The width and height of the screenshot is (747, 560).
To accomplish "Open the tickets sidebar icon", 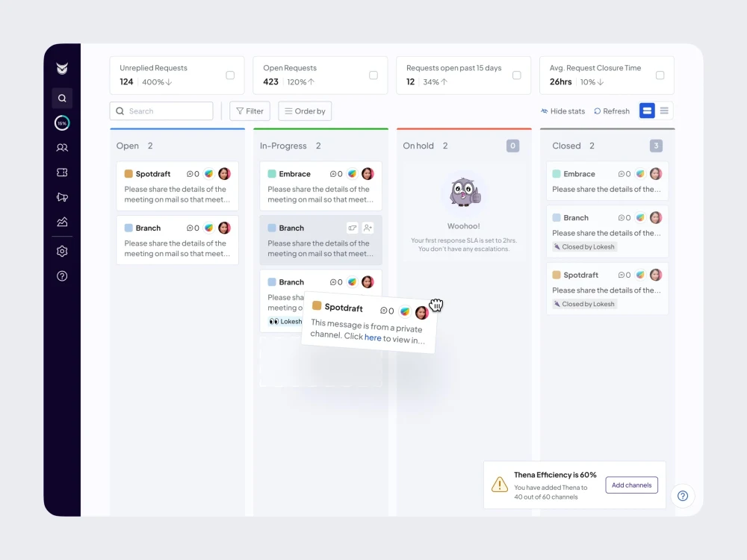I will [x=62, y=172].
